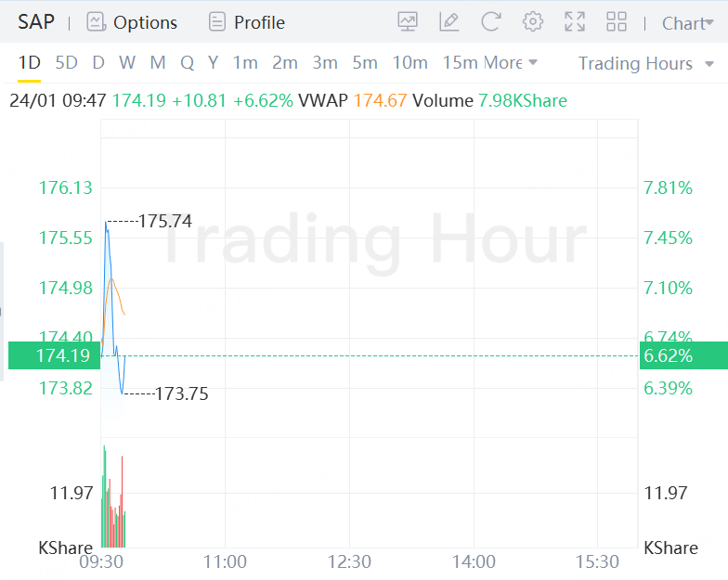
Task: Select the weekly W timeframe
Action: tap(127, 63)
